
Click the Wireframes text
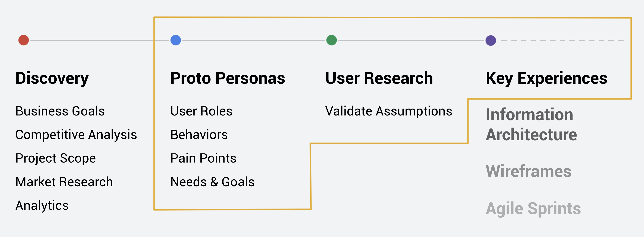[x=528, y=171]
